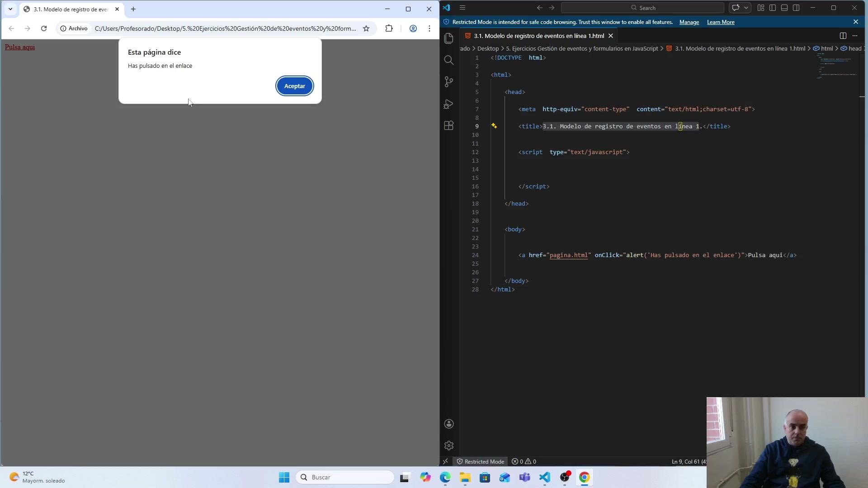Screen dimensions: 868x488
Task: Open a new Chrome tab
Action: [133, 9]
